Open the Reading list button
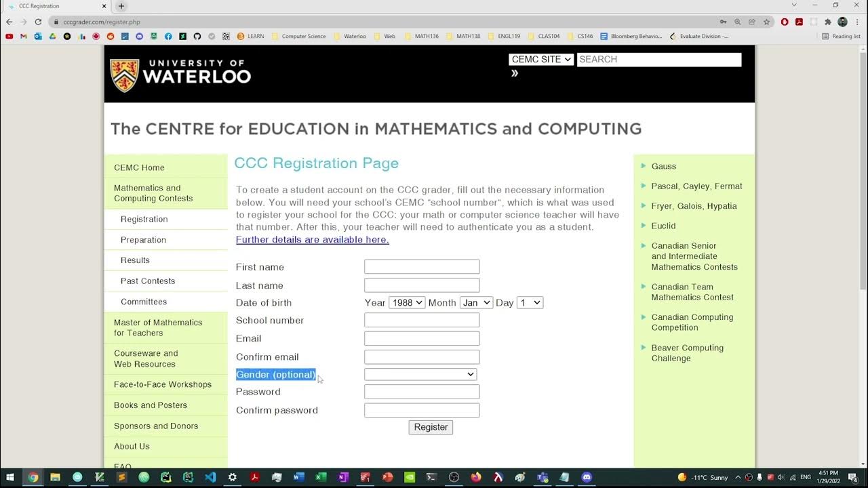 (841, 37)
